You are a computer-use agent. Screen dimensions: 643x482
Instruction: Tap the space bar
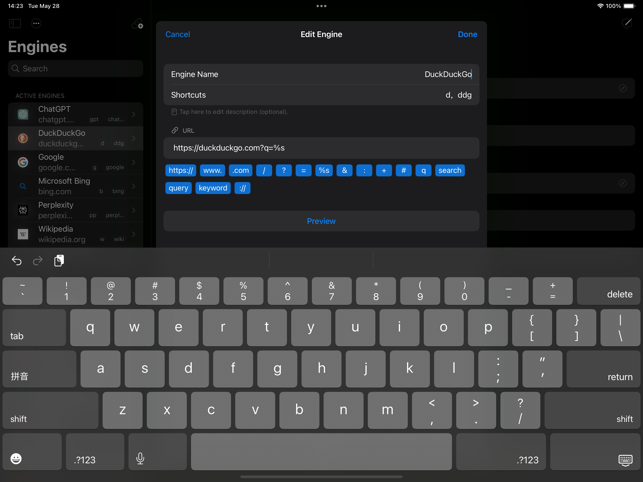322,452
